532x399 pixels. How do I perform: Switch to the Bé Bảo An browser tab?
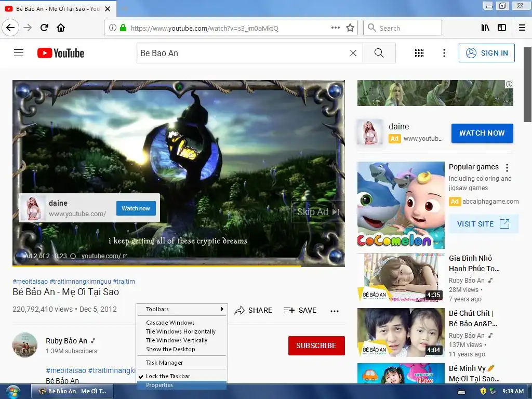(58, 9)
